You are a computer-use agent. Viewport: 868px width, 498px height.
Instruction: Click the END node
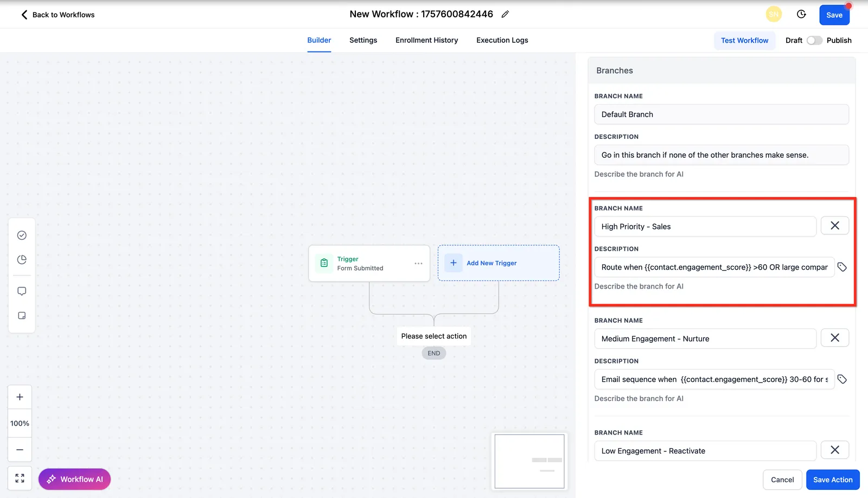point(434,353)
